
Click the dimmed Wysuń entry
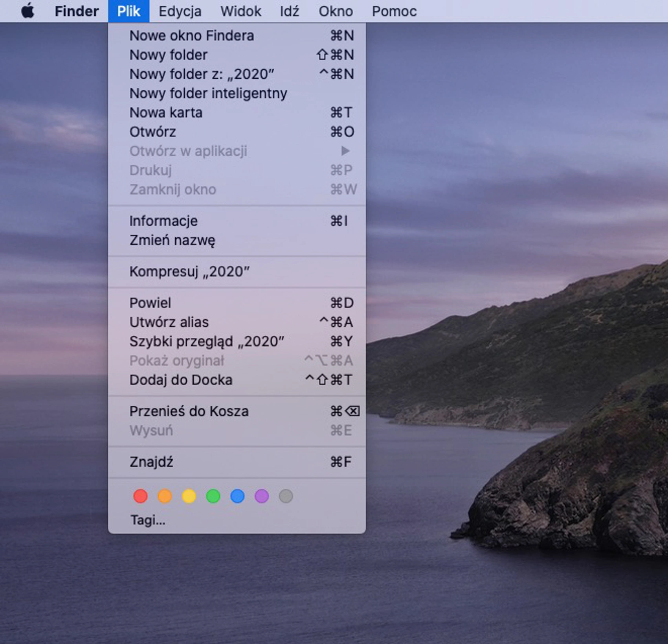[237, 431]
